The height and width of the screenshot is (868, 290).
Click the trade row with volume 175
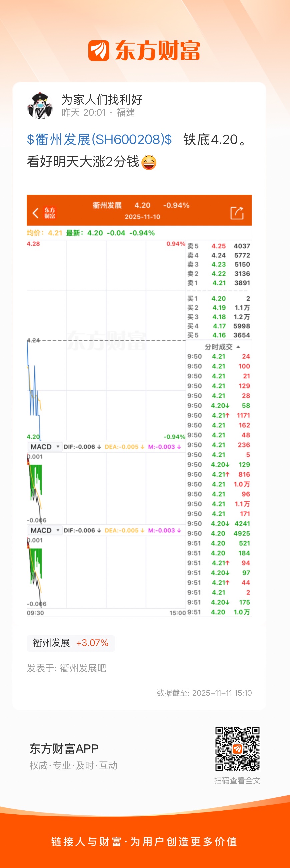(x=219, y=602)
